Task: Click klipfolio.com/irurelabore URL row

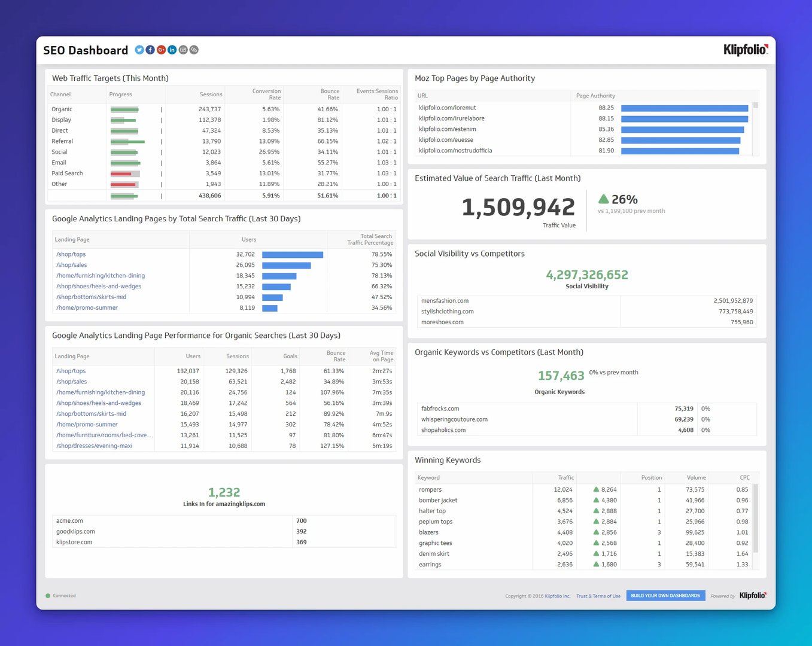Action: (452, 118)
